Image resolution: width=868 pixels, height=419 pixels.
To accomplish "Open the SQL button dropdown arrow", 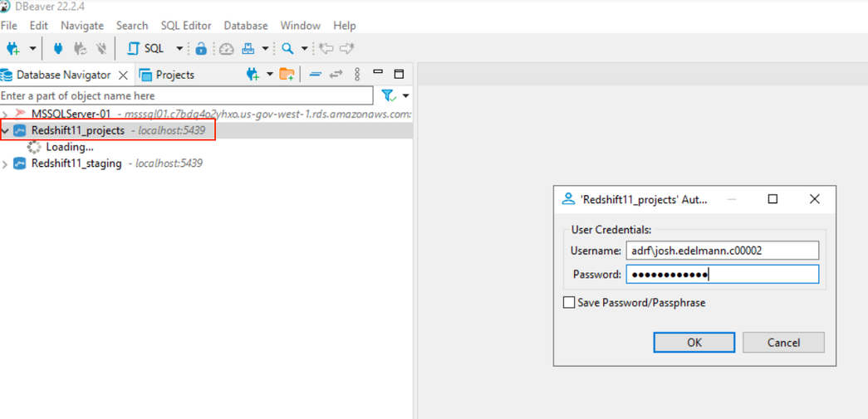I will [x=179, y=49].
